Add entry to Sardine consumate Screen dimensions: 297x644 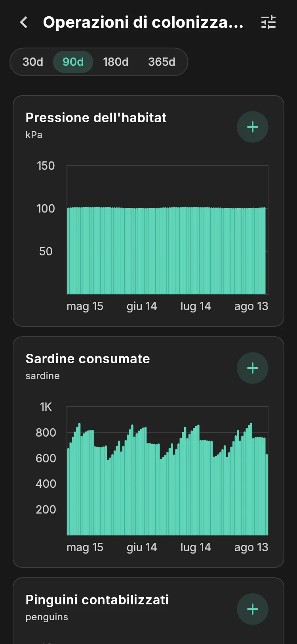253,368
